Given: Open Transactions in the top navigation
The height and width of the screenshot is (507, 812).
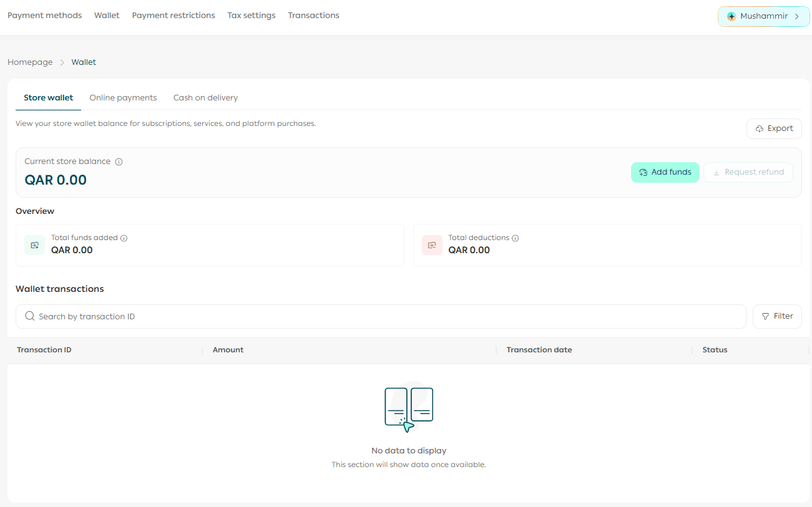Looking at the screenshot, I should (313, 15).
